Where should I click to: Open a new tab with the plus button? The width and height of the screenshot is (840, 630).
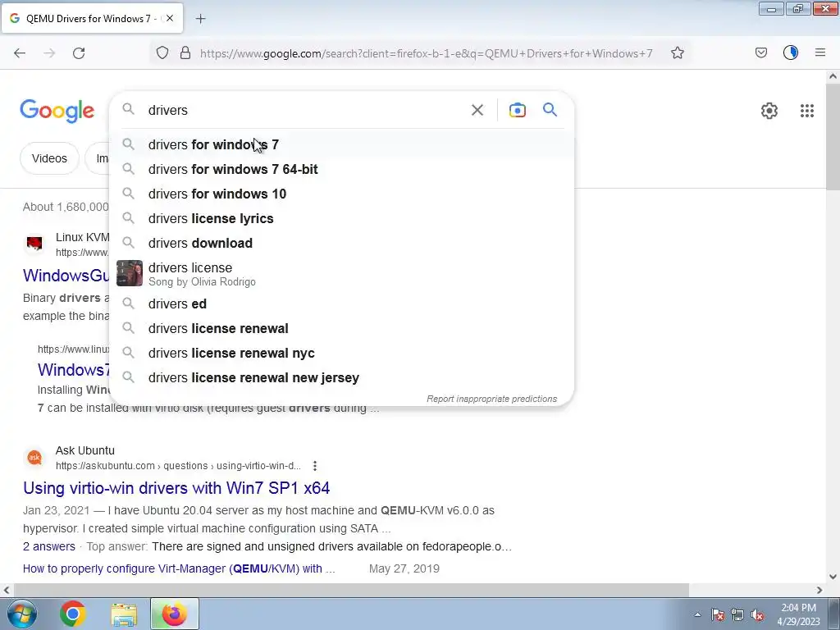tap(200, 19)
